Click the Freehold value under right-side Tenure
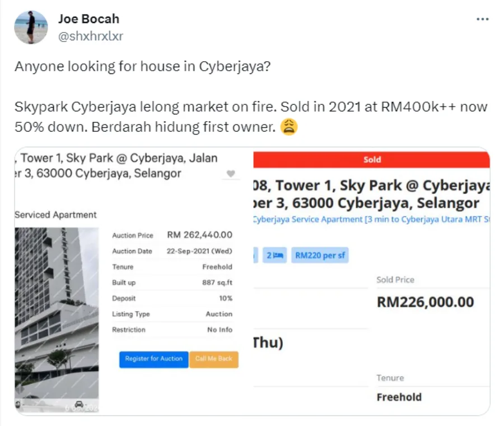504x426 pixels. coord(399,397)
